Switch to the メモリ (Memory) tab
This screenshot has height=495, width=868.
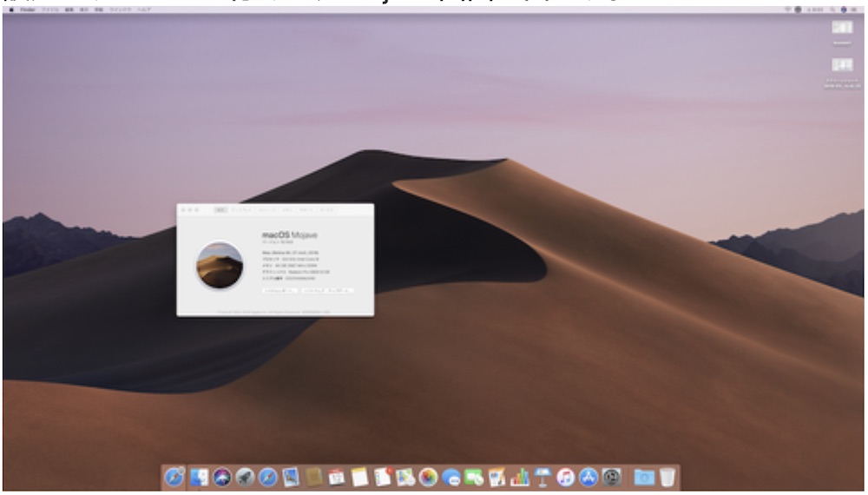click(x=288, y=210)
